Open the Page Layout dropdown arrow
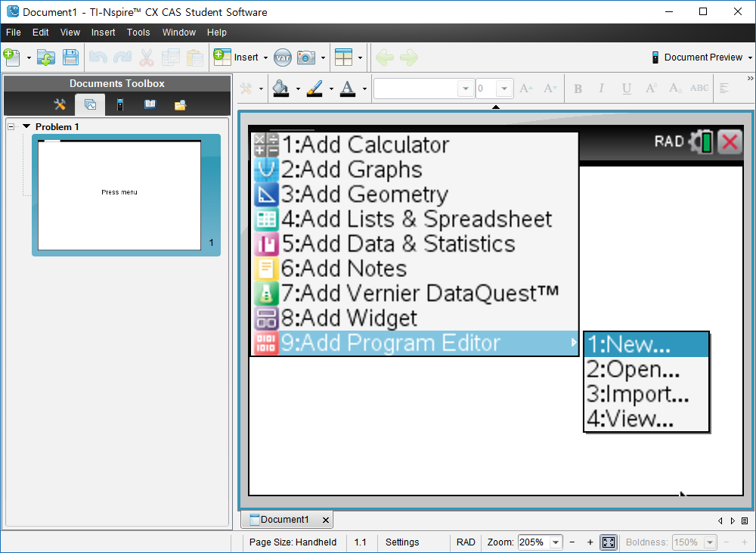 [x=360, y=58]
